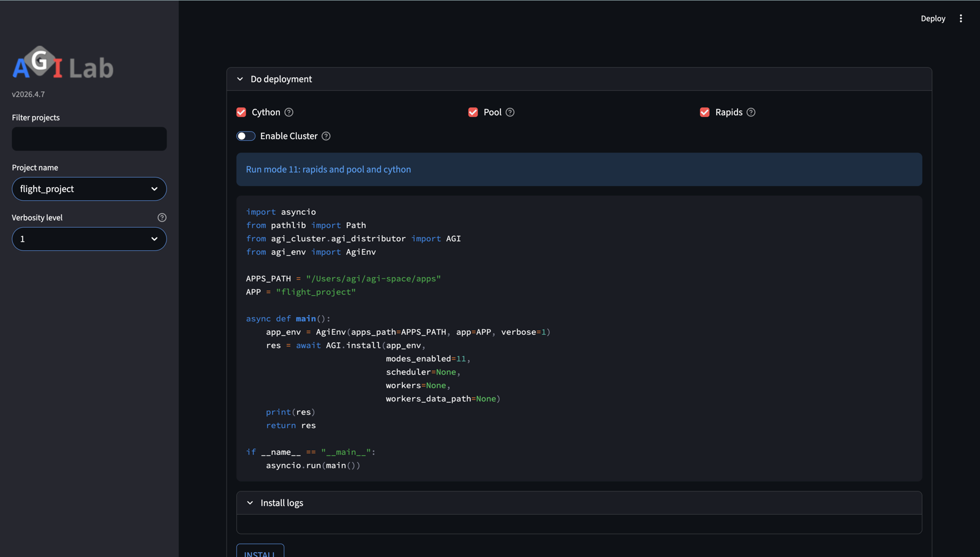This screenshot has width=980, height=557.
Task: Click the Deploy menu item
Action: [933, 18]
